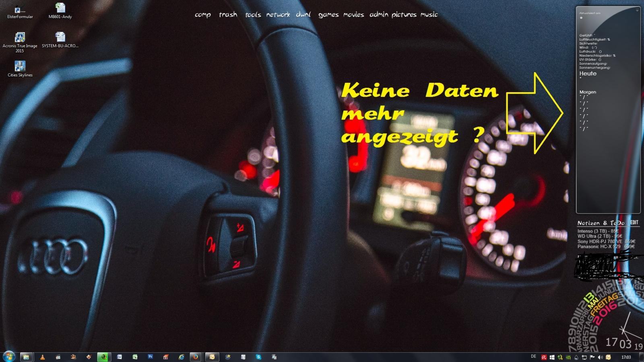Open the MB601-Andy spreadsheet file

tap(60, 11)
